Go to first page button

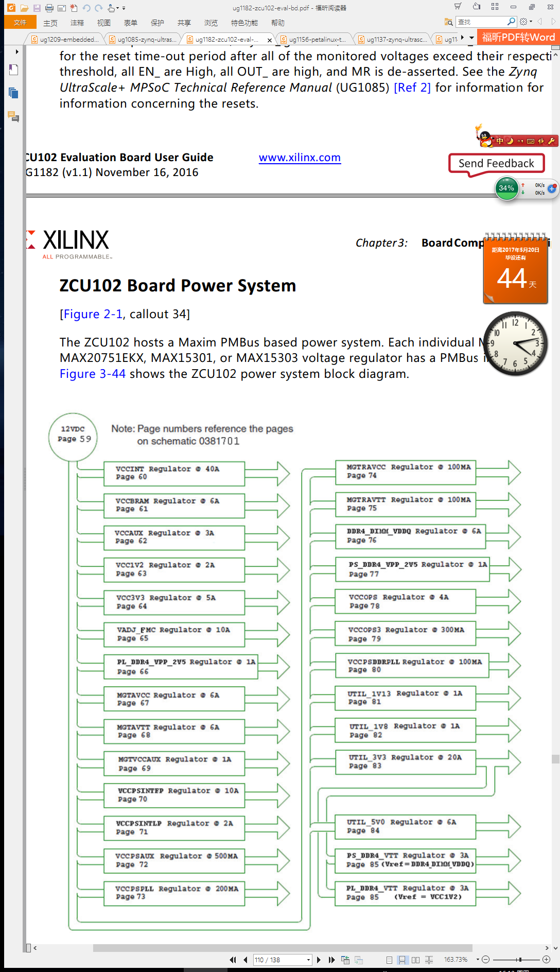click(233, 960)
